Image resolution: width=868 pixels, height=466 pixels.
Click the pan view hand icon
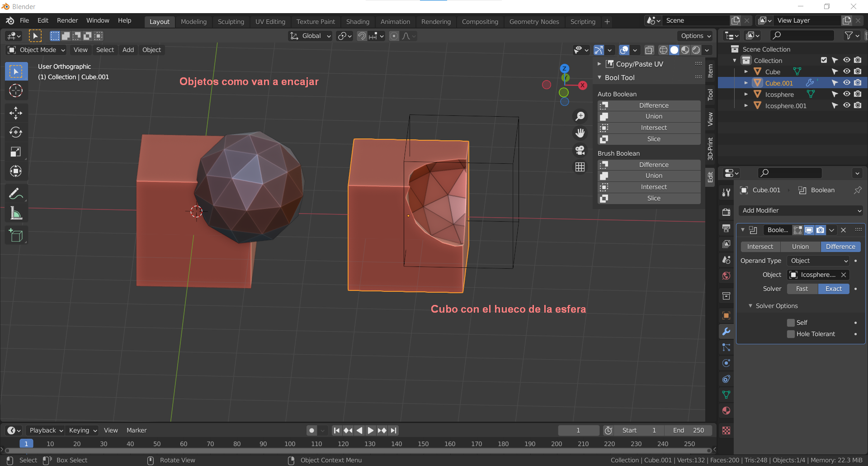click(580, 133)
